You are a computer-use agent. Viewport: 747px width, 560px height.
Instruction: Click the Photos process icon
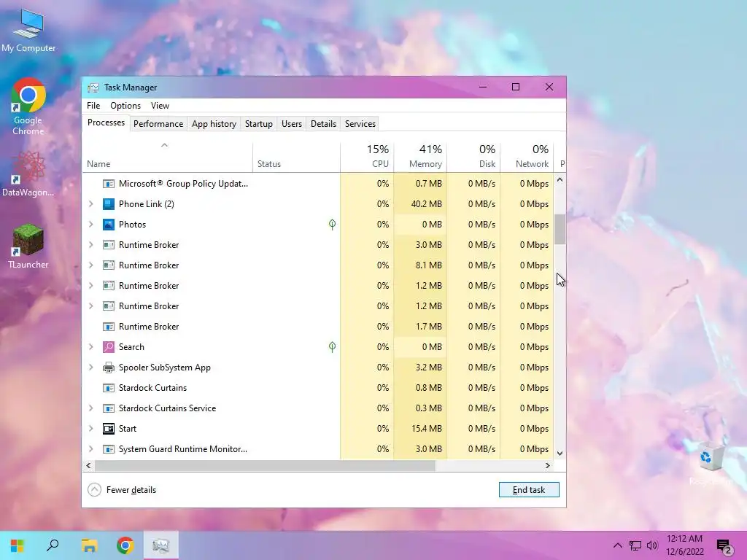(x=109, y=225)
